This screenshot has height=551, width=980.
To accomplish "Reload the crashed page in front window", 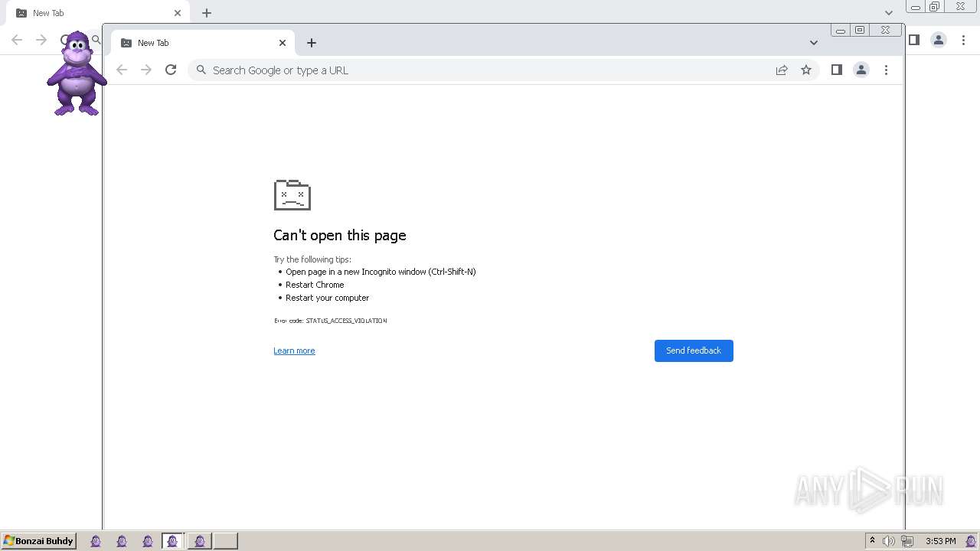I will tap(171, 70).
